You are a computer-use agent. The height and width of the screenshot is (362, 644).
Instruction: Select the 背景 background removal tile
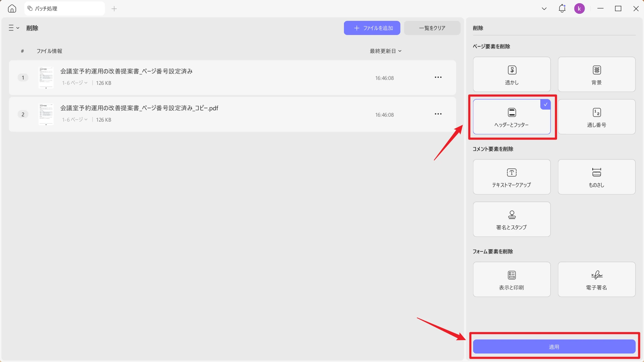pos(597,74)
